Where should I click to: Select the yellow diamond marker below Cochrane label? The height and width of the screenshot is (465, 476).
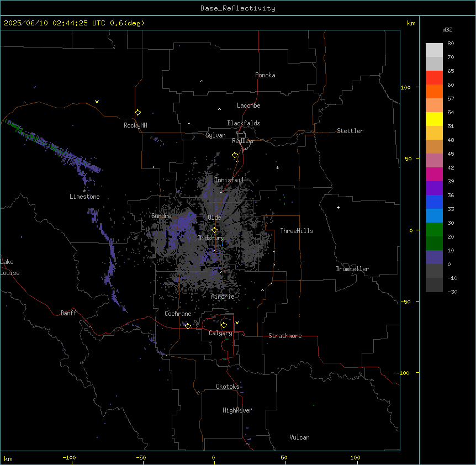(x=188, y=326)
